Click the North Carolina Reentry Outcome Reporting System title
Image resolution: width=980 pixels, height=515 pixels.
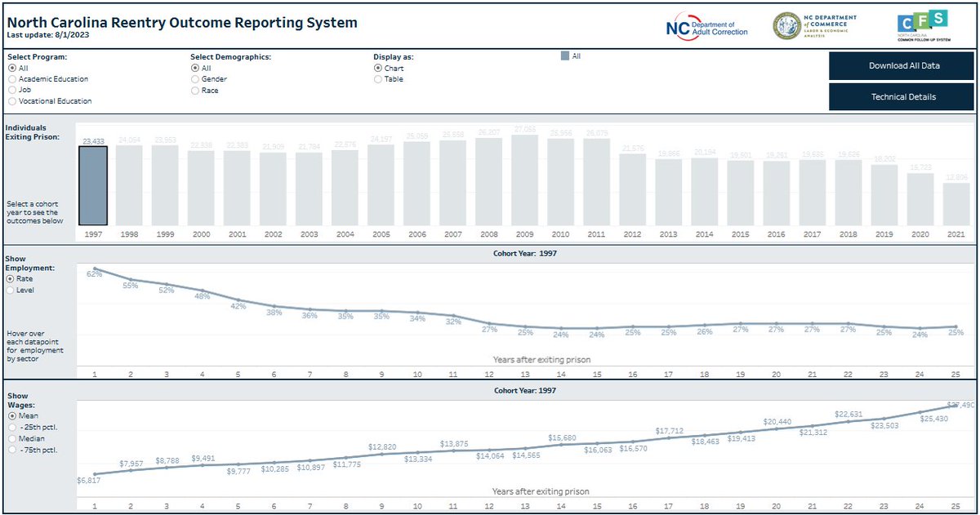coord(182,22)
